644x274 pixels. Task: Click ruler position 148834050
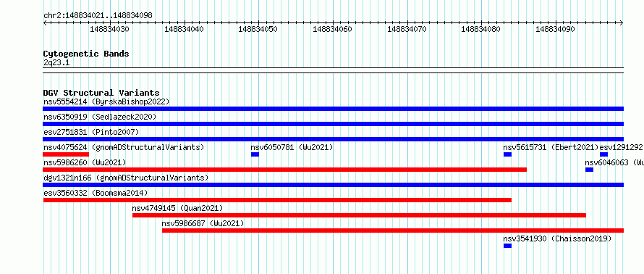click(x=258, y=29)
